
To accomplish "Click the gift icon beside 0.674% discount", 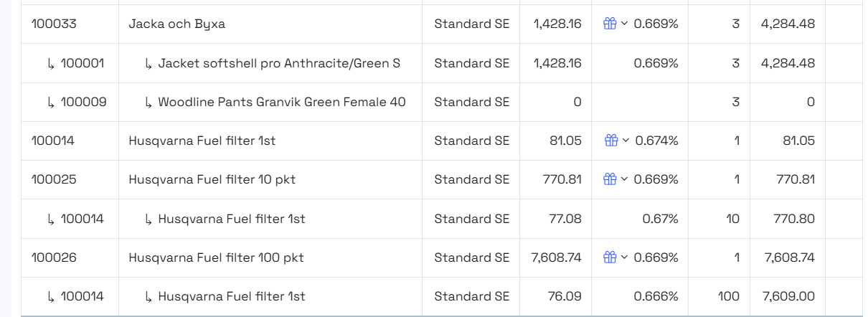I will pyautogui.click(x=610, y=141).
